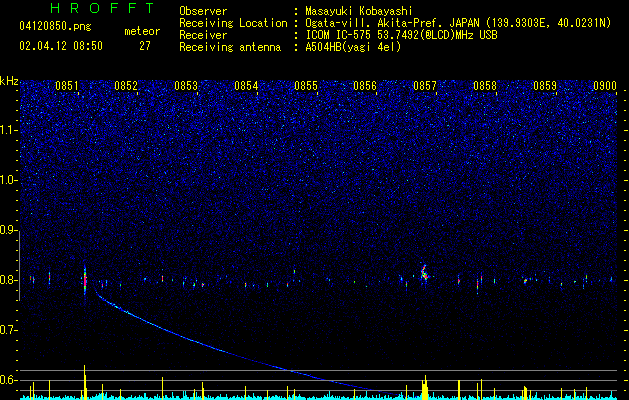The image size is (629, 400).
Task: Click the 0.6 kHz axis label
Action: click(8, 380)
